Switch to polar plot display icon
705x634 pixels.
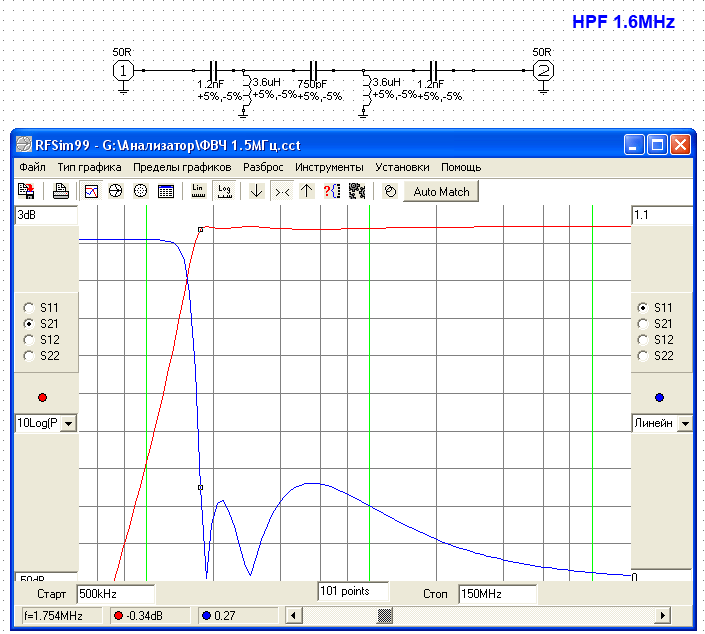coord(141,191)
